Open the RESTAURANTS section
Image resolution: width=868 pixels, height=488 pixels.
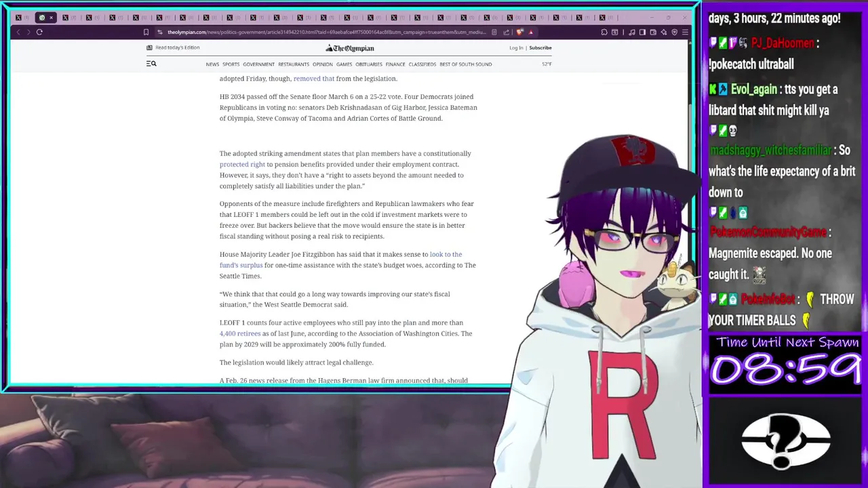294,64
